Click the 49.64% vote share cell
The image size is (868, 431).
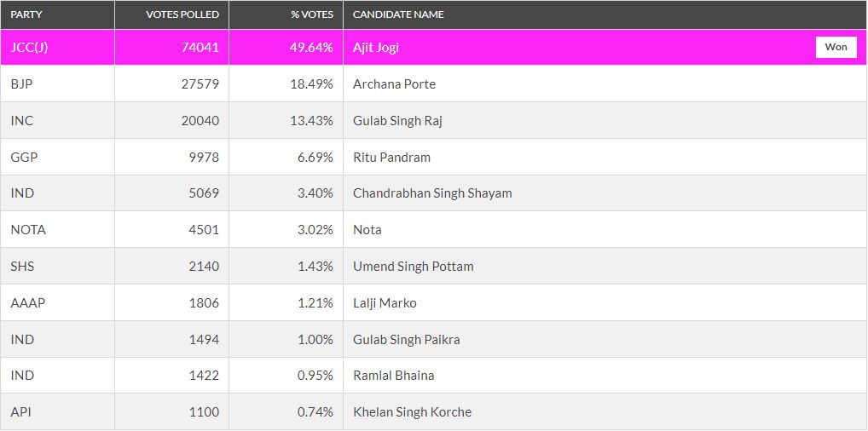(311, 48)
